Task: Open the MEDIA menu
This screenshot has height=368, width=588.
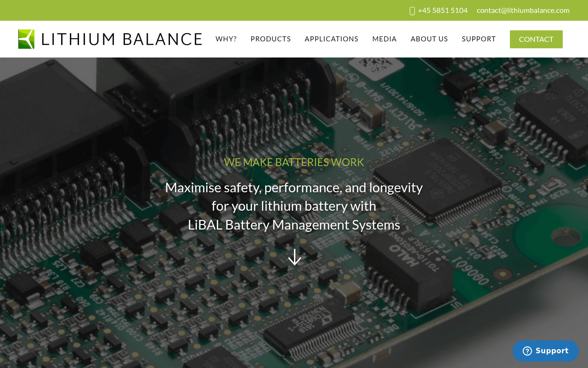Action: click(384, 39)
